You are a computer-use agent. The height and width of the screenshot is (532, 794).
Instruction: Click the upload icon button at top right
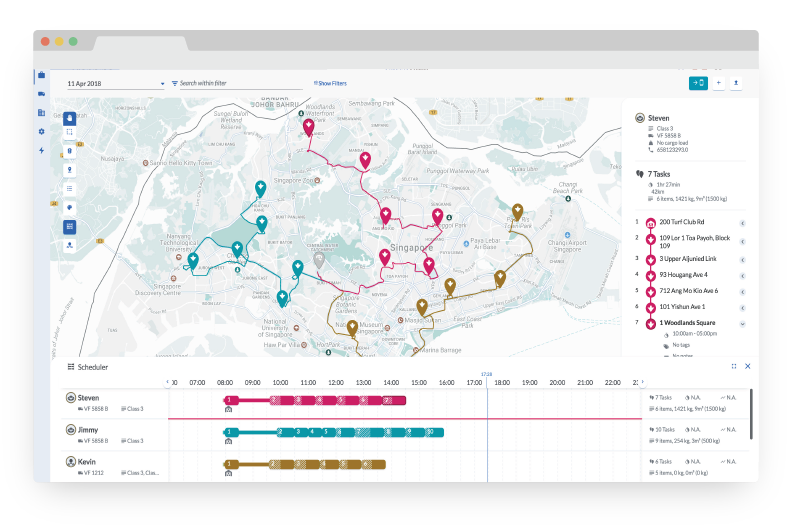tap(736, 83)
